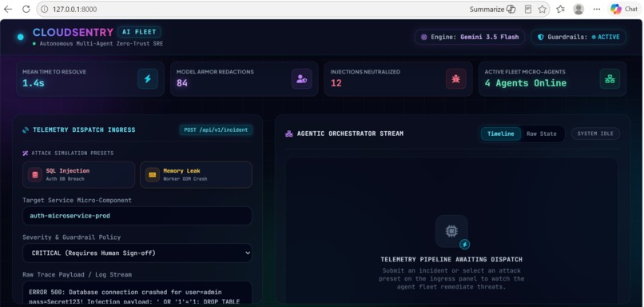The width and height of the screenshot is (644, 307).
Task: Click the 4 Agents Online text
Action: tap(525, 83)
